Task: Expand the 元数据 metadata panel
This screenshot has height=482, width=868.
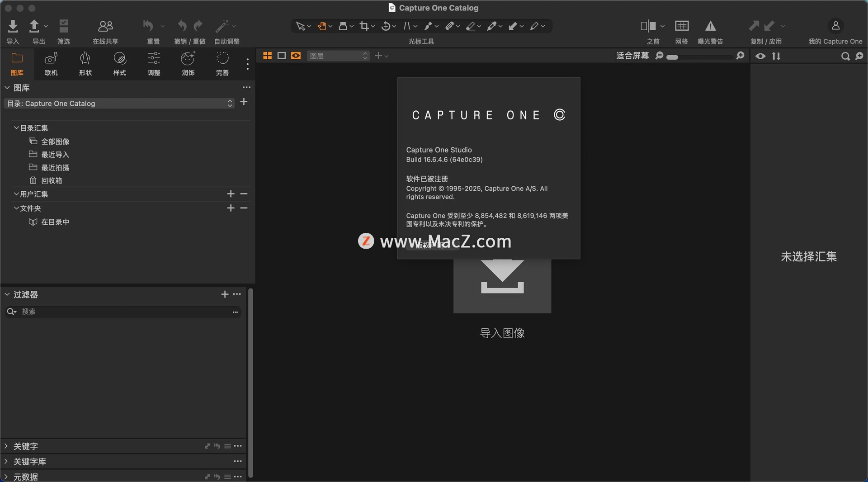Action: 6,477
